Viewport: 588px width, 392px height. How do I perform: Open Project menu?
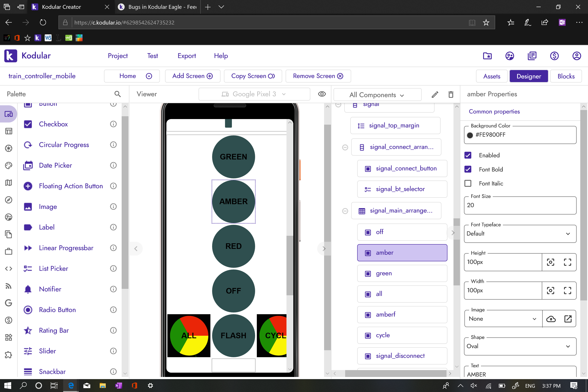point(118,56)
